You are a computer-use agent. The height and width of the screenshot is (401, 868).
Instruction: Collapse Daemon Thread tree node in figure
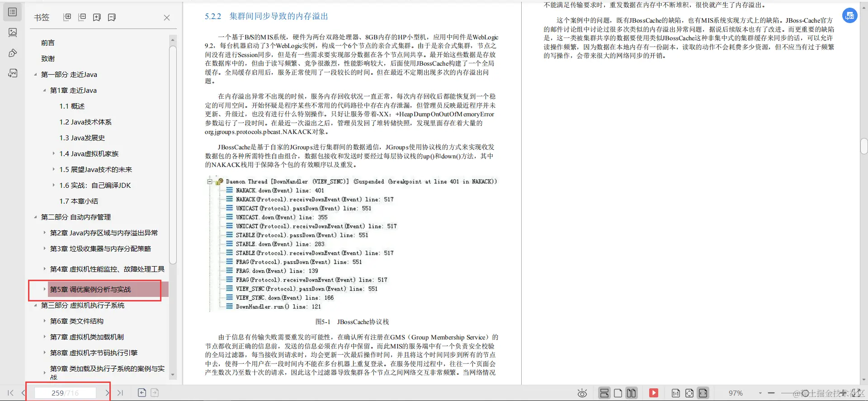[x=210, y=181]
